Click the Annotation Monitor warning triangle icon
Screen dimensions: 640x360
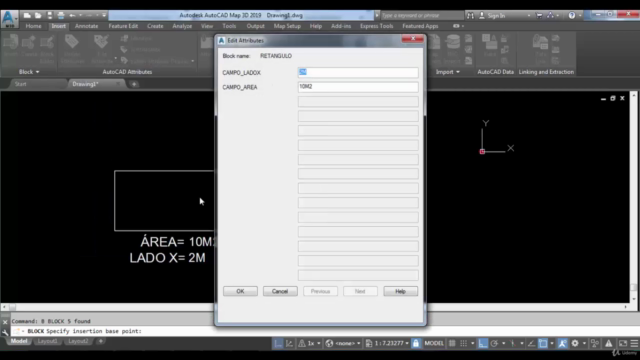[609, 344]
